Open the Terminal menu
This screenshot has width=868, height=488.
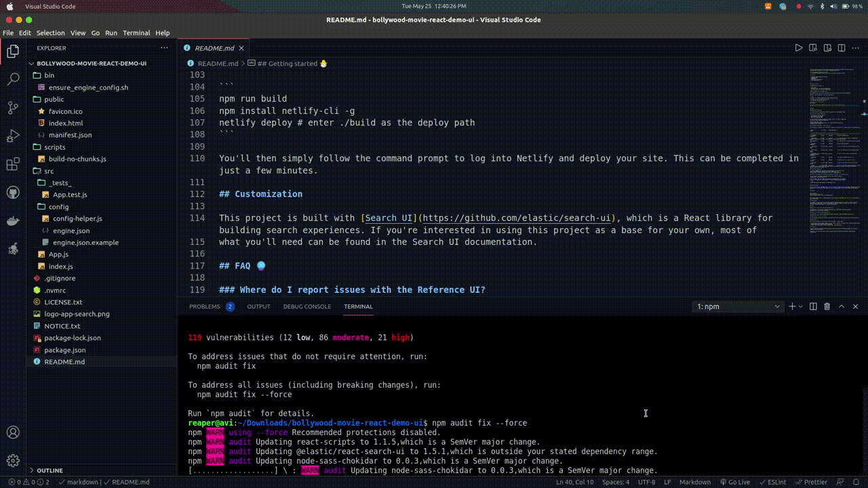[x=136, y=33]
